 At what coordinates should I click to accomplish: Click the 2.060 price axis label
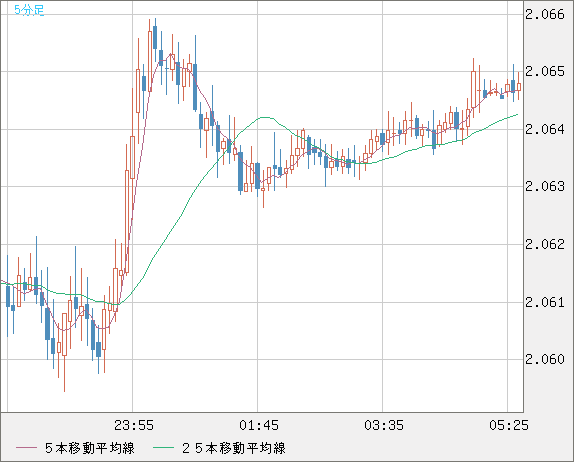point(545,359)
